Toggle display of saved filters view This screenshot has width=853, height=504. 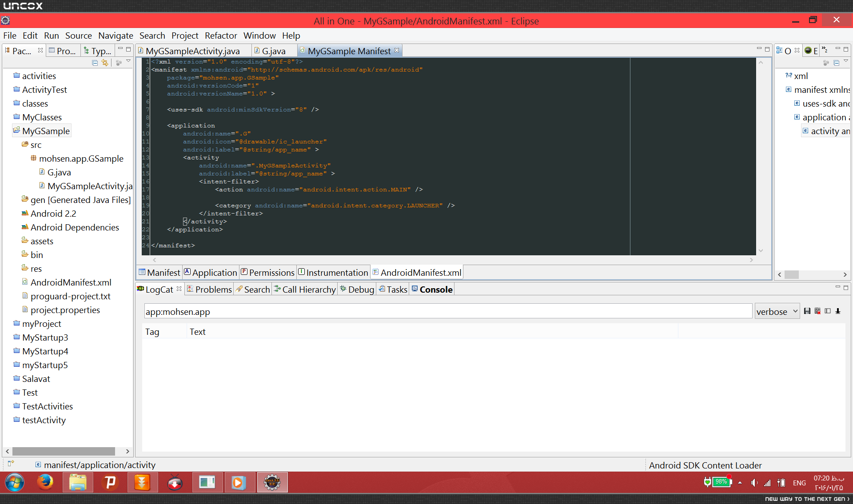[828, 311]
